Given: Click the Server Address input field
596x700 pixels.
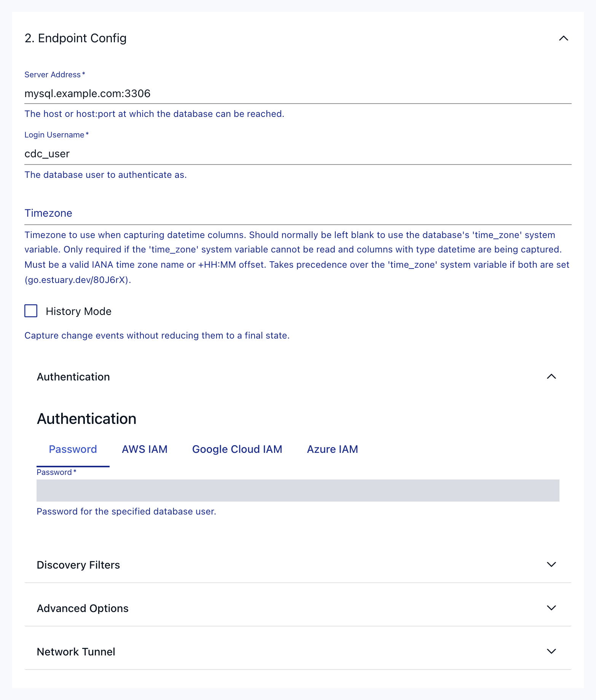Looking at the screenshot, I should (x=298, y=94).
